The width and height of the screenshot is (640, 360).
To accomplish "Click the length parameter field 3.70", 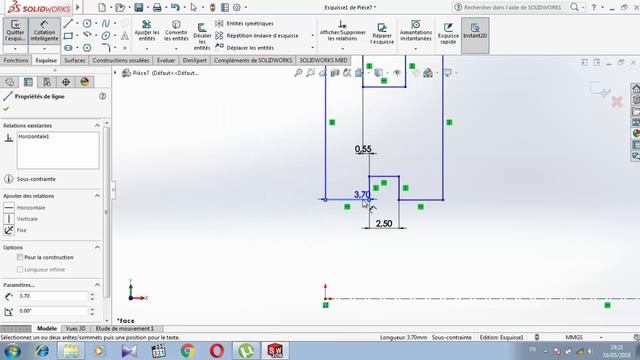I will click(52, 296).
